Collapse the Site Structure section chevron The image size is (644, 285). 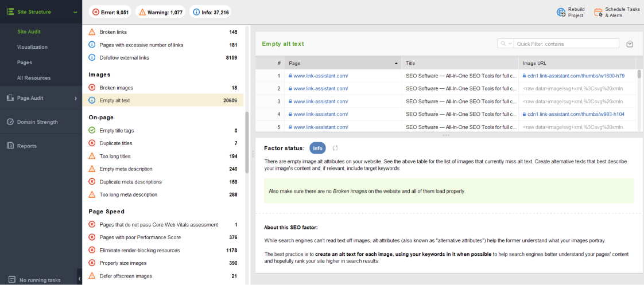coord(75,12)
